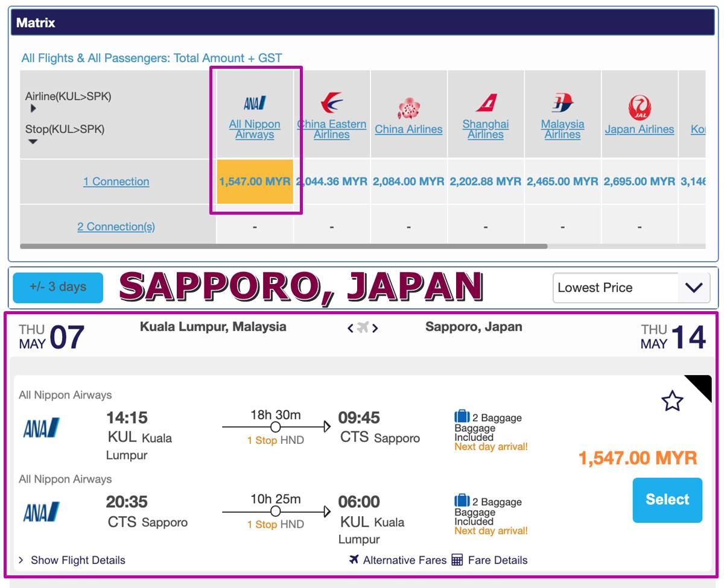Click the 10h 25m duration text
Screen dimensions: 724x588
275,499
